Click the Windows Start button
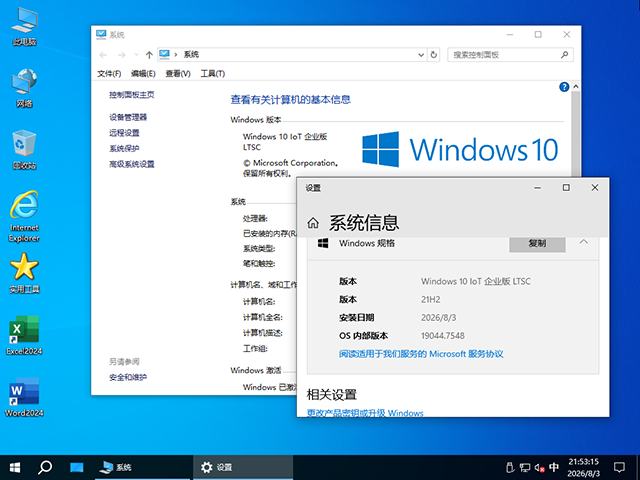The image size is (640, 480). (x=15, y=467)
